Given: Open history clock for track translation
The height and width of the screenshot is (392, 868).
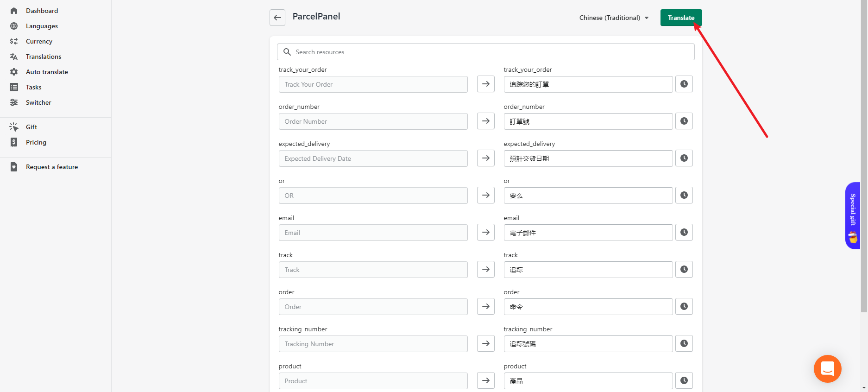Looking at the screenshot, I should pyautogui.click(x=684, y=269).
